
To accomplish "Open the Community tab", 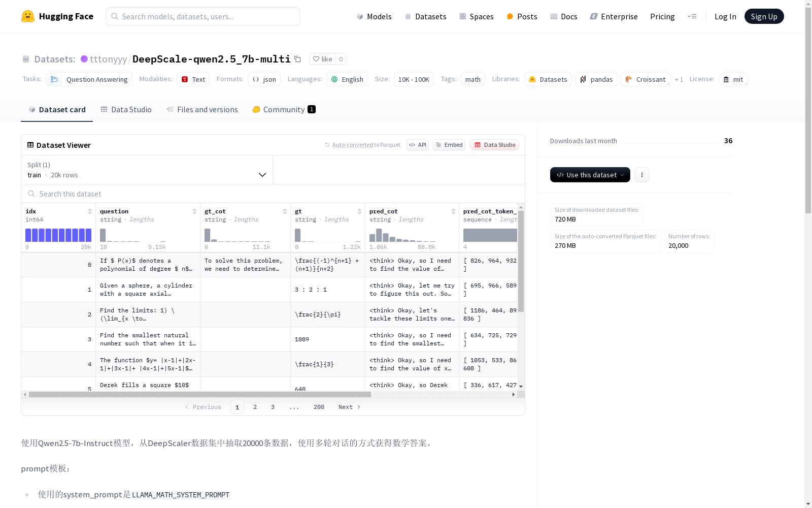I will pos(284,110).
